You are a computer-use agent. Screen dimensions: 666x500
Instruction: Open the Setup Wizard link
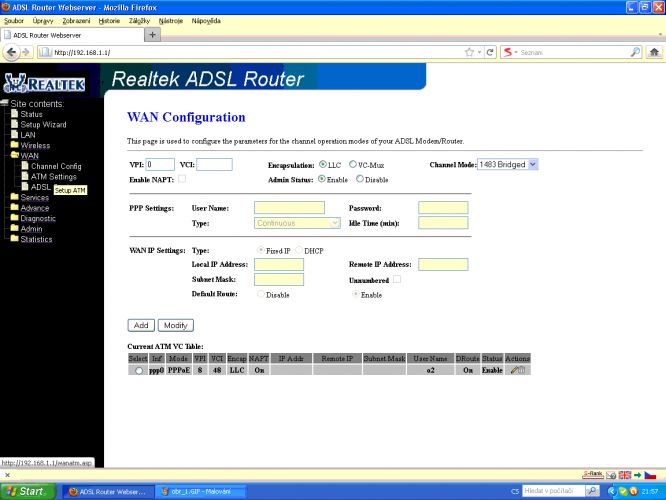(43, 124)
